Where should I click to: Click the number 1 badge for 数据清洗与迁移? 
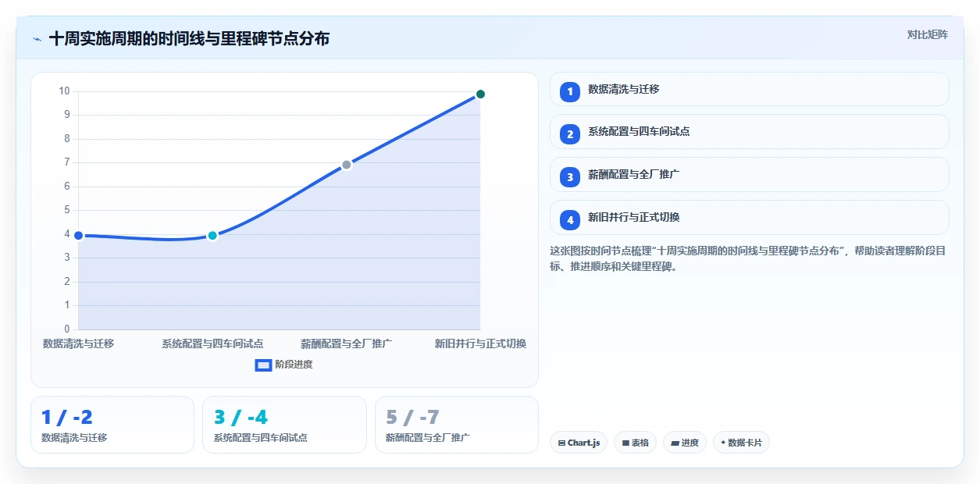(570, 91)
